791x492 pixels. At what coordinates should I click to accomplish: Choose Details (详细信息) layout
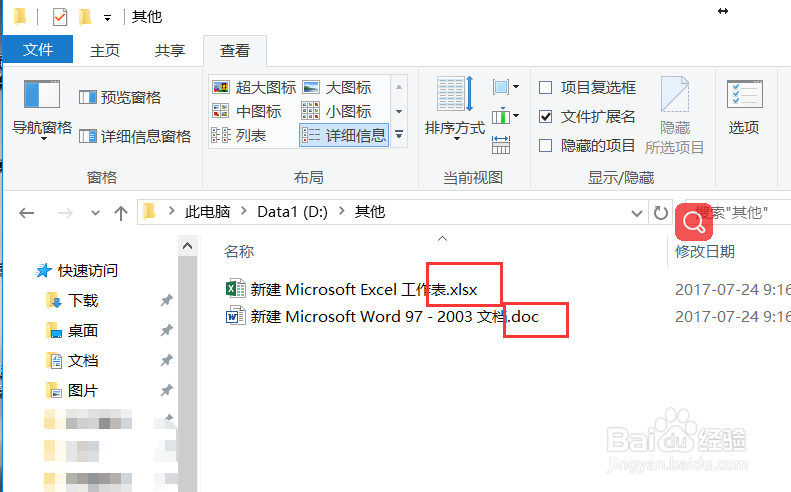click(344, 135)
